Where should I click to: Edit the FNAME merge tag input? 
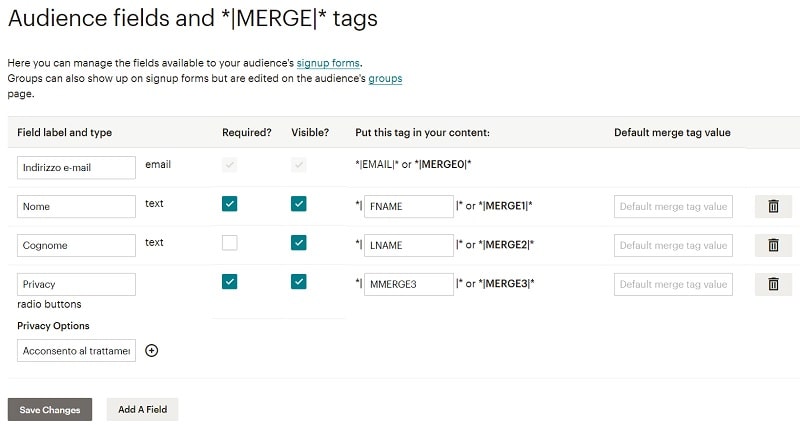pyautogui.click(x=409, y=206)
